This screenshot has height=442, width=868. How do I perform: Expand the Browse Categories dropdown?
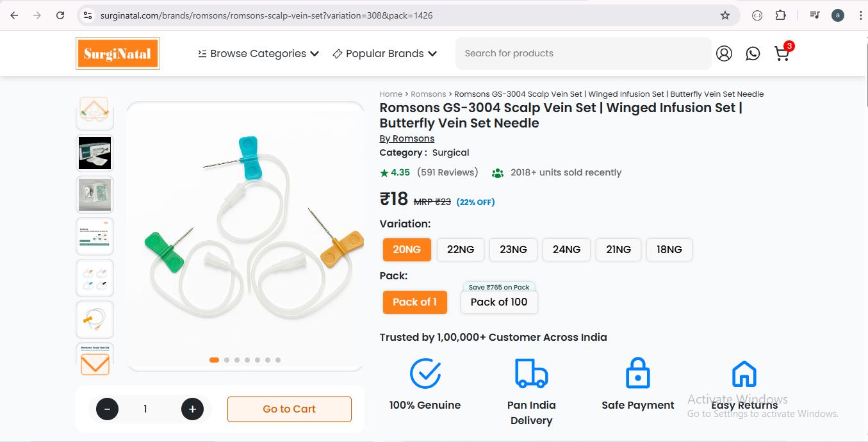[258, 54]
